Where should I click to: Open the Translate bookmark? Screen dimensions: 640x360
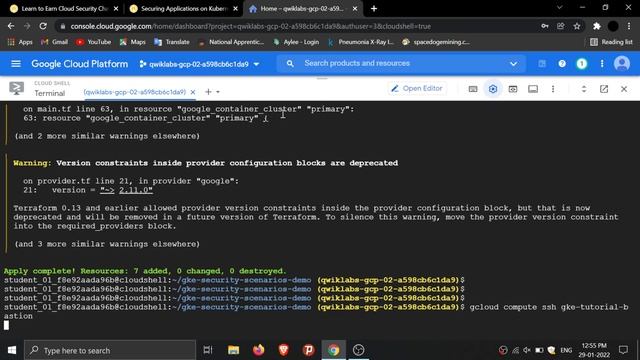click(x=171, y=42)
